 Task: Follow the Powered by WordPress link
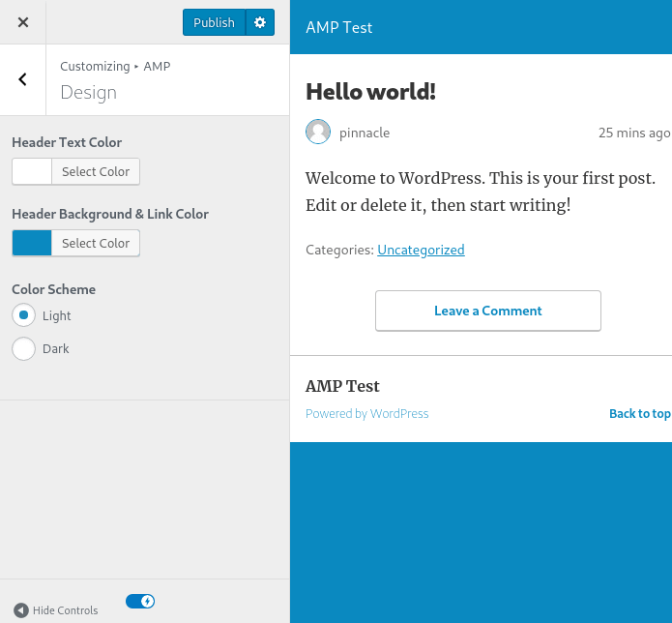coord(366,413)
